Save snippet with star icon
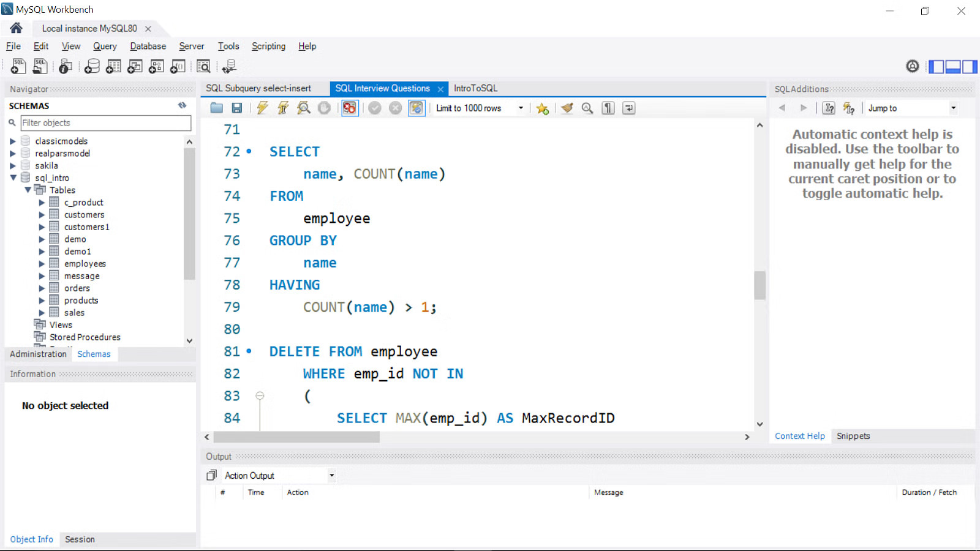 [542, 108]
